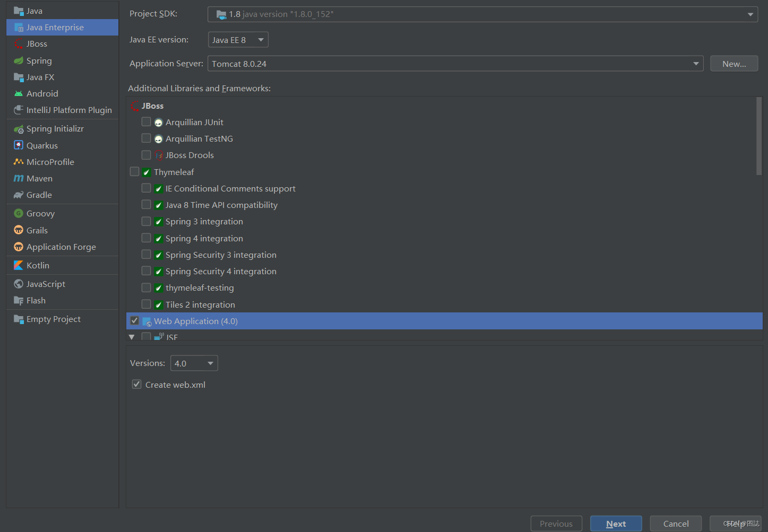Check the Spring 3 integration checkbox

click(146, 221)
